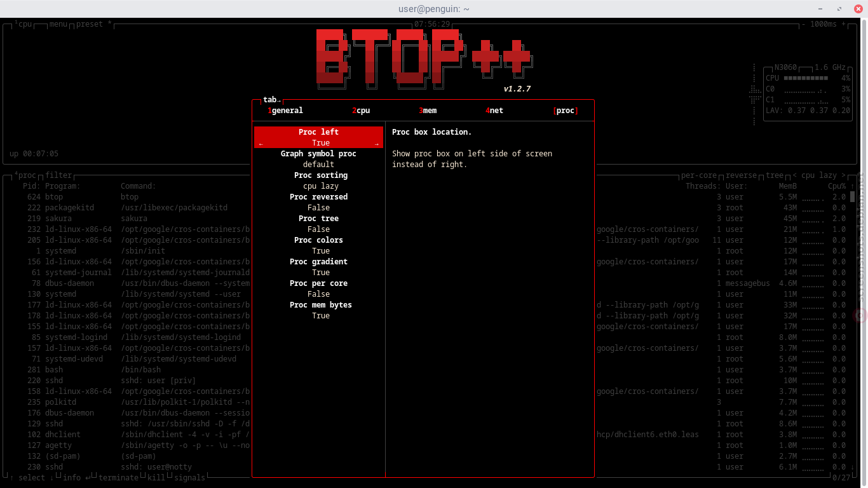Click the > arrow after cpu lazy sorting
Image resolution: width=868 pixels, height=488 pixels.
coord(843,175)
